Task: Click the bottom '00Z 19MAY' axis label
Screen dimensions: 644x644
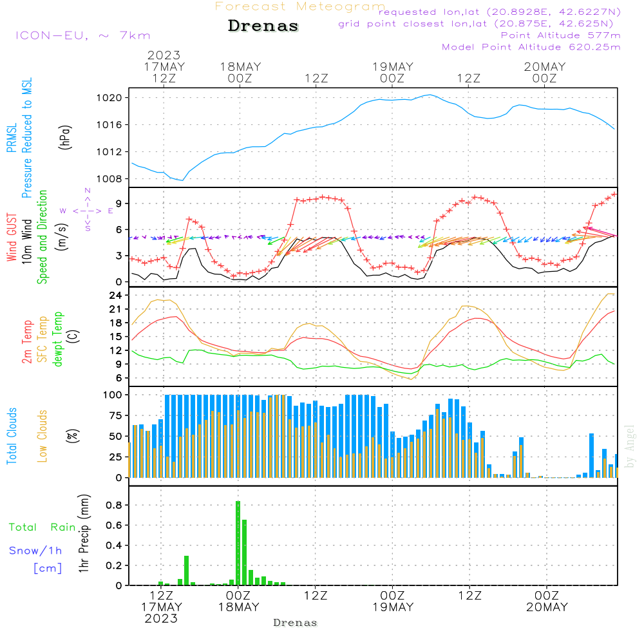Action: (393, 601)
